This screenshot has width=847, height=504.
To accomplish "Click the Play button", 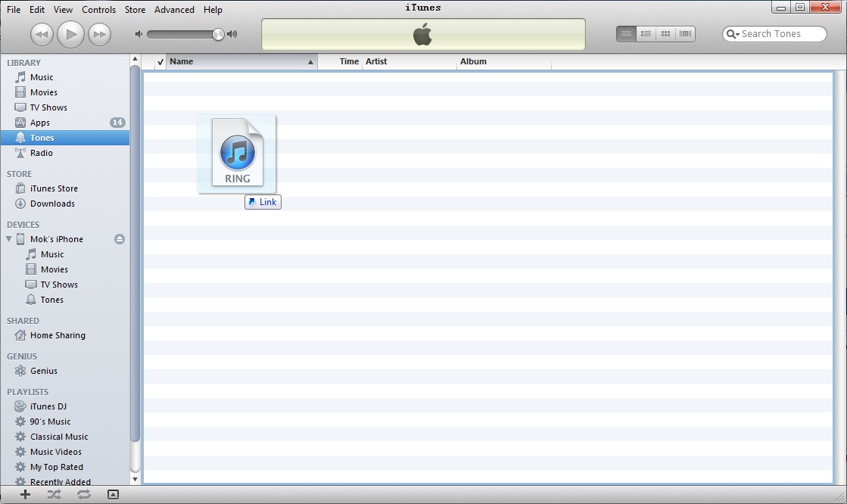I will tap(70, 35).
